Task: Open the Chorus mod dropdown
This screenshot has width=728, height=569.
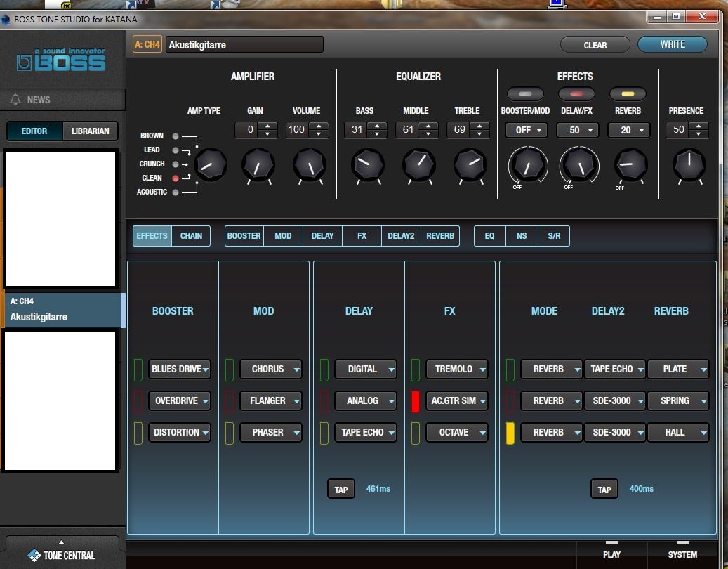Action: pyautogui.click(x=271, y=369)
